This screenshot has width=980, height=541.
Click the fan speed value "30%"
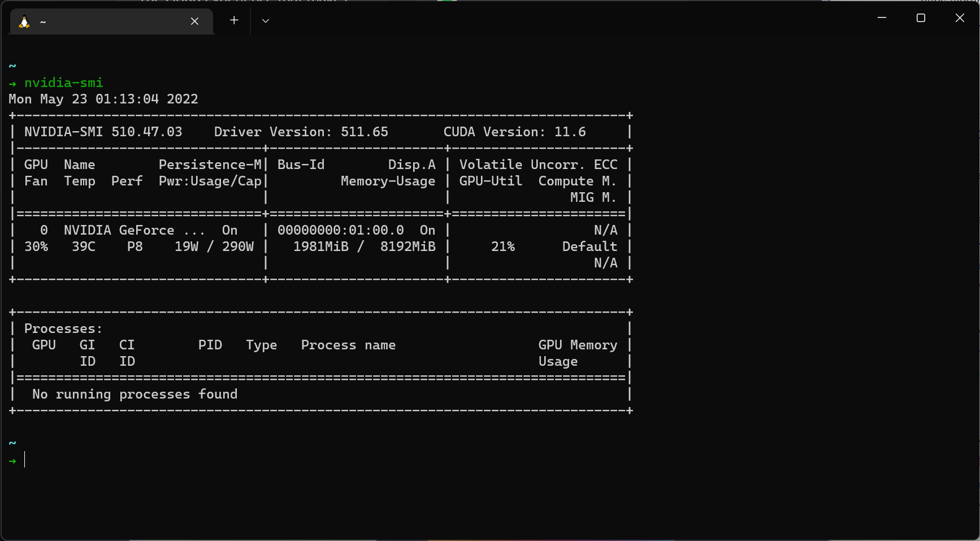pos(36,247)
